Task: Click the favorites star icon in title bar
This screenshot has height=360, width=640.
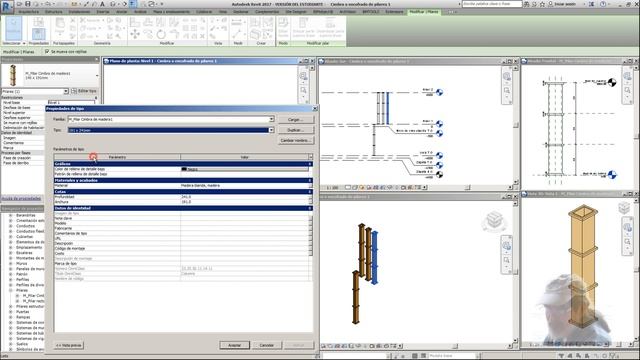Action: click(542, 4)
